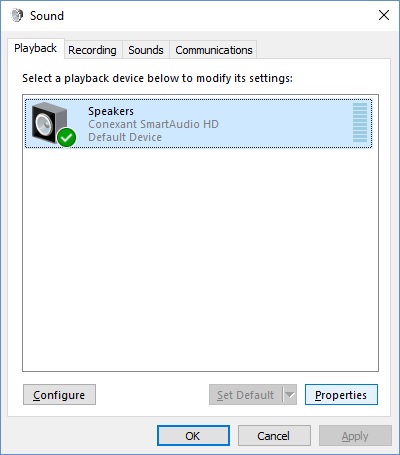Select the Speakers device name text

point(111,111)
